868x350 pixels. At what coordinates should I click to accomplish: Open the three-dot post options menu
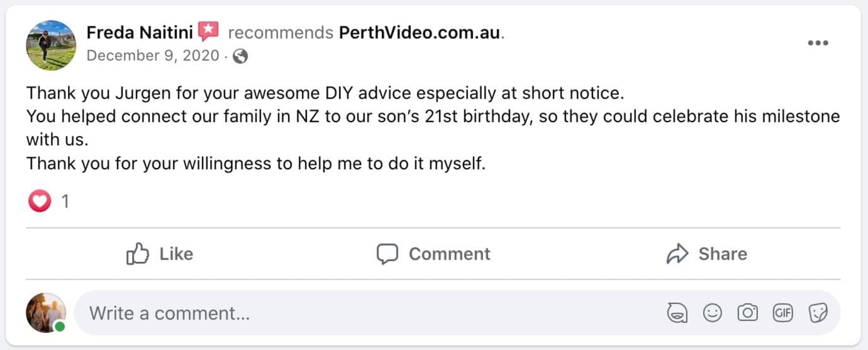818,43
